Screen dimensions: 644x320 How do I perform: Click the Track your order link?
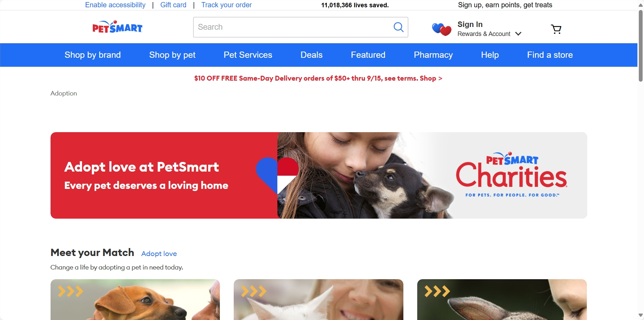click(x=226, y=5)
